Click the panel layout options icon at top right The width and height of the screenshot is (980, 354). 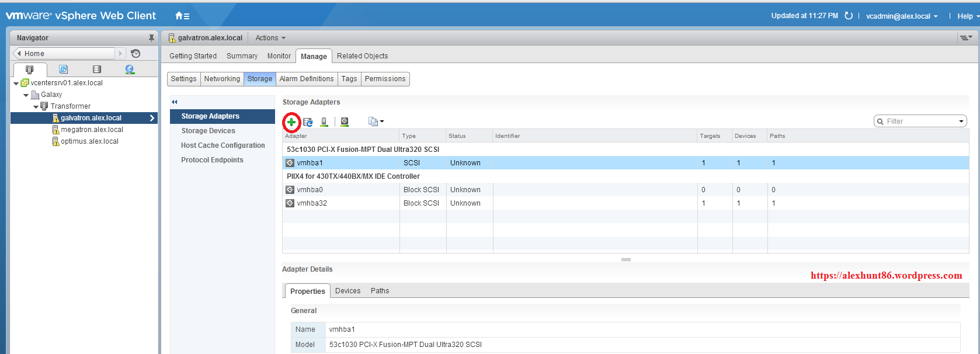(x=966, y=37)
